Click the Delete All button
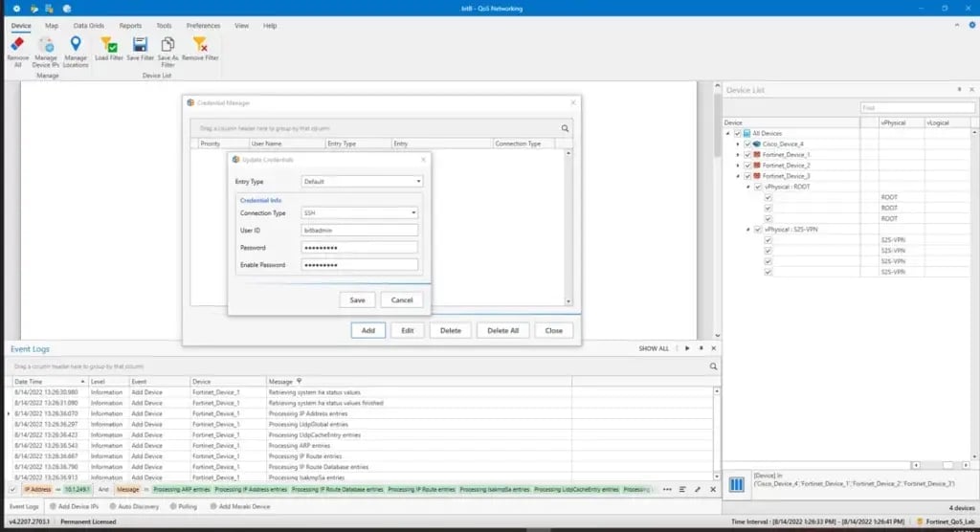Screen dimensions: 980x532 (x=503, y=330)
